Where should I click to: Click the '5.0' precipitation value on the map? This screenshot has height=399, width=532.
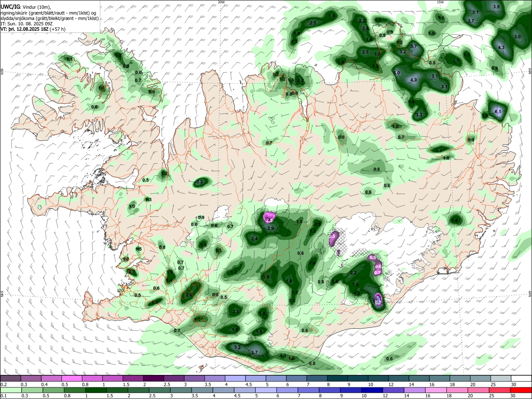pyautogui.click(x=397, y=73)
